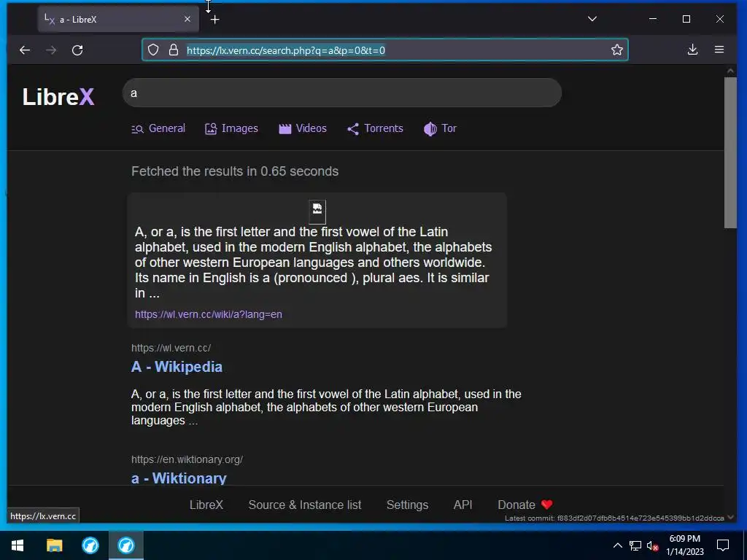
Task: Expand the list all tabs chevron
Action: tap(592, 19)
